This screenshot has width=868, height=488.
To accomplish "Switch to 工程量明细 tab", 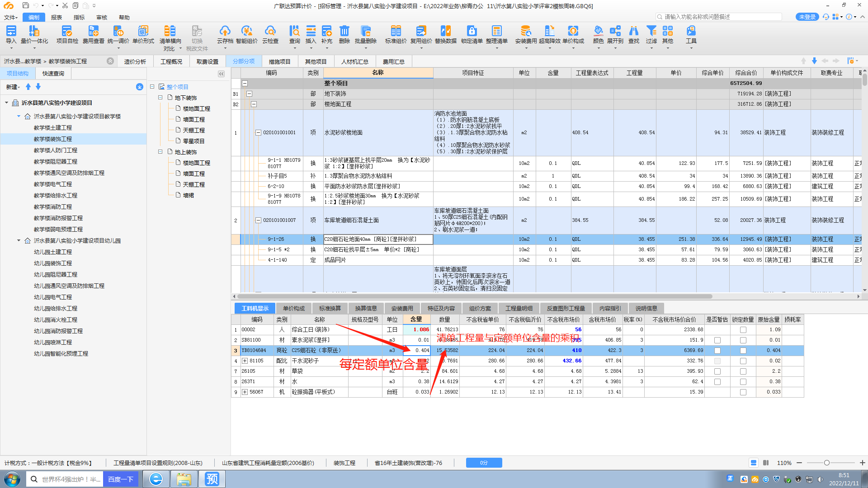I will (x=519, y=309).
